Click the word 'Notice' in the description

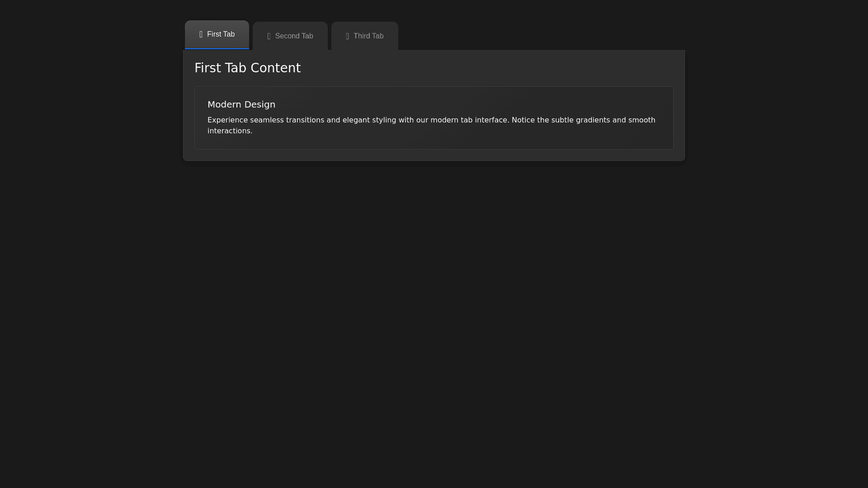coord(523,120)
